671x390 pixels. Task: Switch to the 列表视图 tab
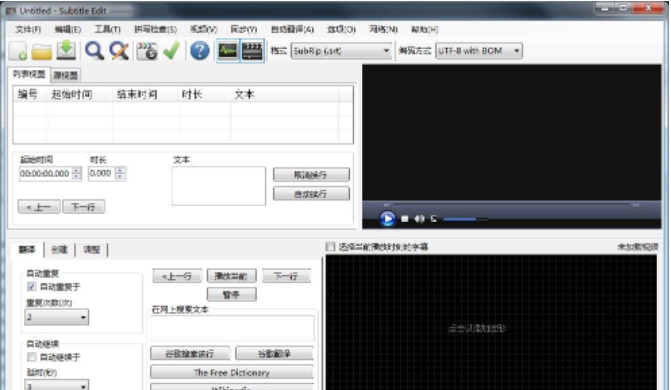click(29, 74)
